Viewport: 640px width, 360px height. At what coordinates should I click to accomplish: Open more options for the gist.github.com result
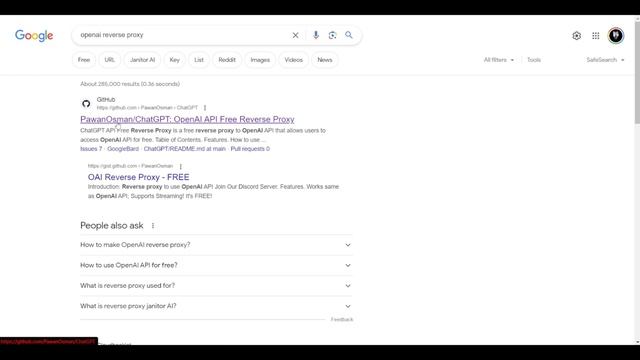(180, 166)
